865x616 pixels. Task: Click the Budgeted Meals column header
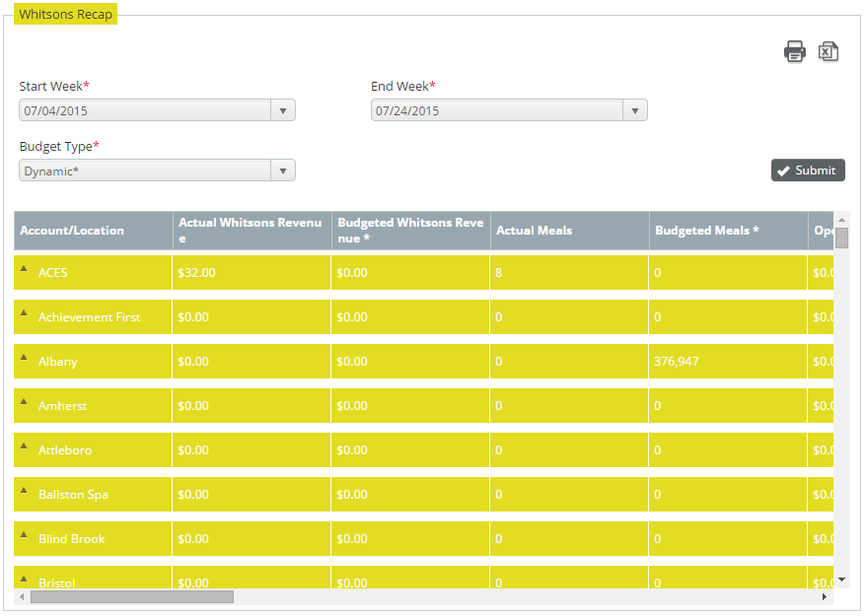click(x=707, y=231)
